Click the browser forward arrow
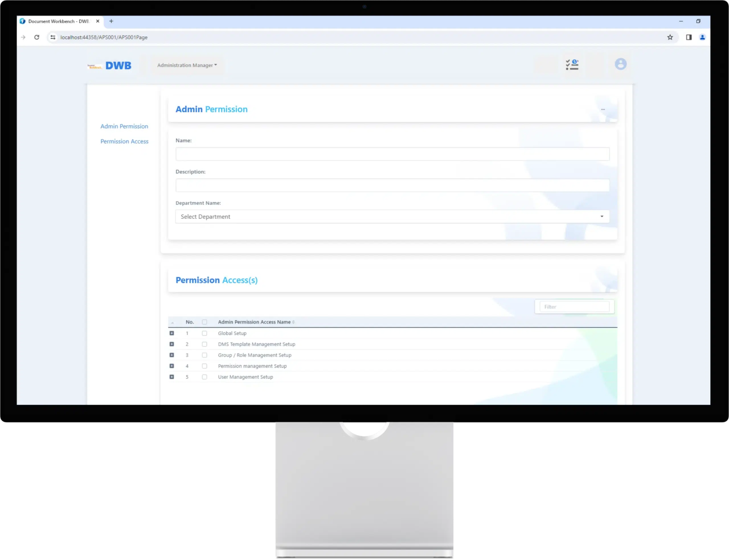This screenshot has width=729, height=560. (x=23, y=37)
